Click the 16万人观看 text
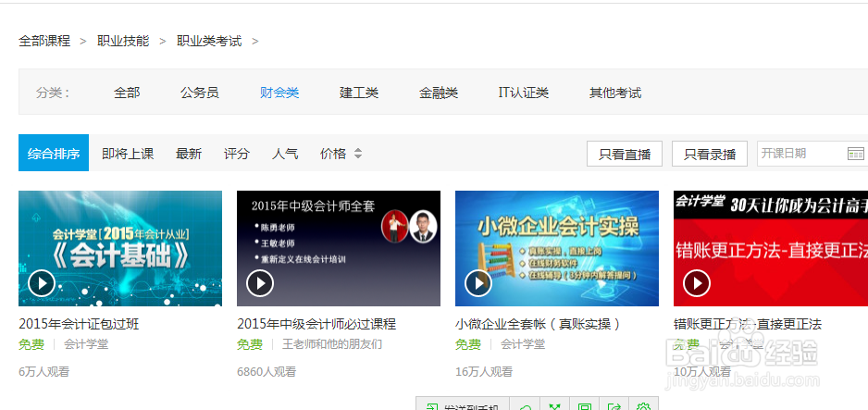 click(484, 371)
